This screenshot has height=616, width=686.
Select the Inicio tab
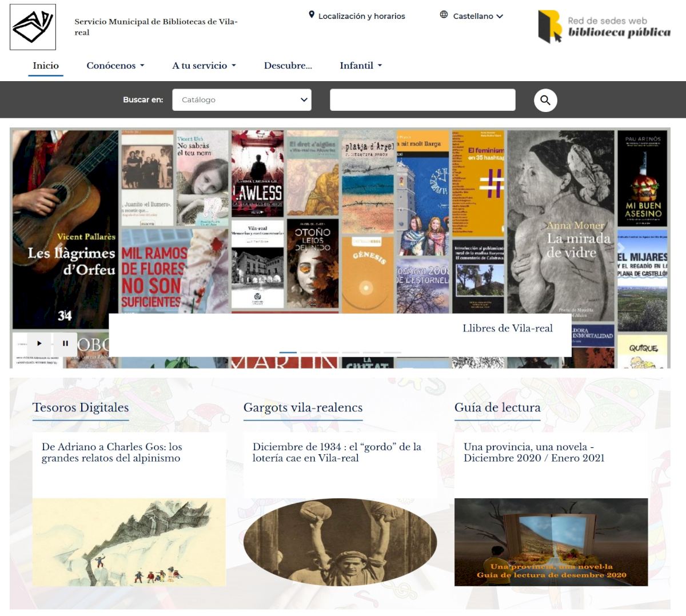pos(46,66)
